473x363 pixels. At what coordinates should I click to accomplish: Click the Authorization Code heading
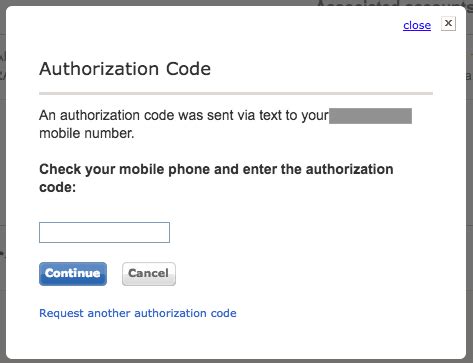[125, 69]
